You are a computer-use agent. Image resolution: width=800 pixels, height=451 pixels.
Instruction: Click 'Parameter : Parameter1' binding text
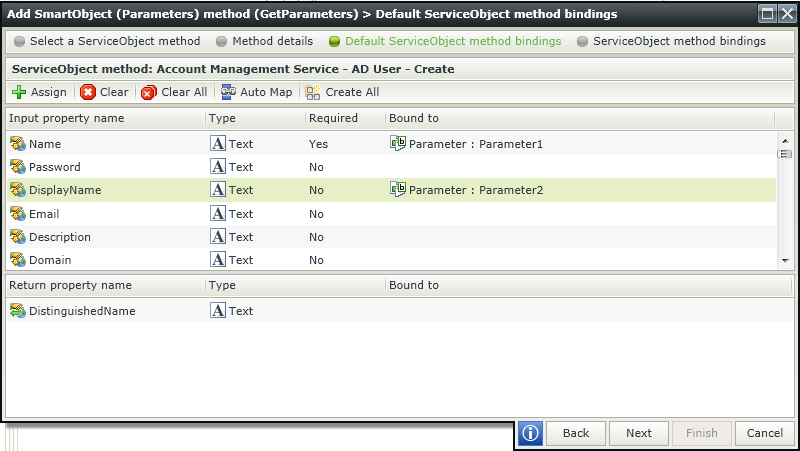(476, 144)
